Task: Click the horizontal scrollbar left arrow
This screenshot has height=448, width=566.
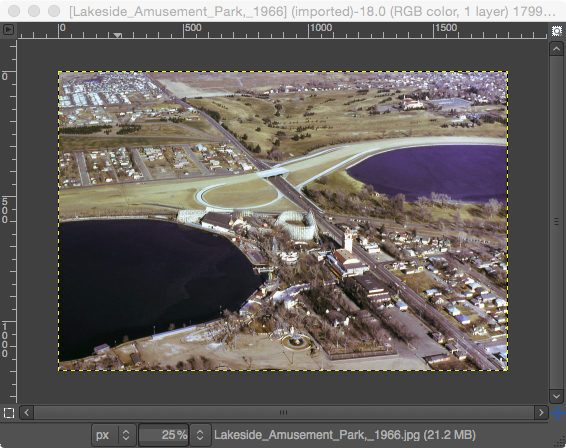Action: (x=27, y=412)
